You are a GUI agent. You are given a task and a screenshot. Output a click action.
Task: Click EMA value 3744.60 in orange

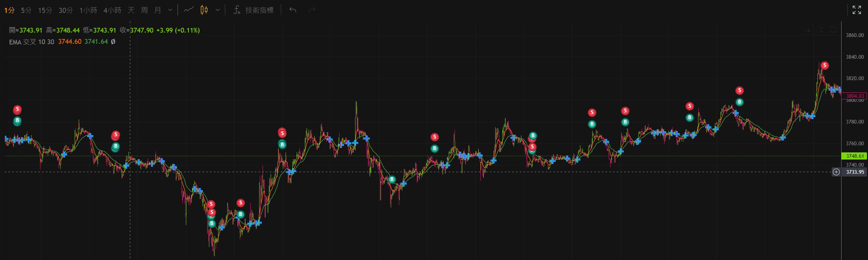point(70,42)
